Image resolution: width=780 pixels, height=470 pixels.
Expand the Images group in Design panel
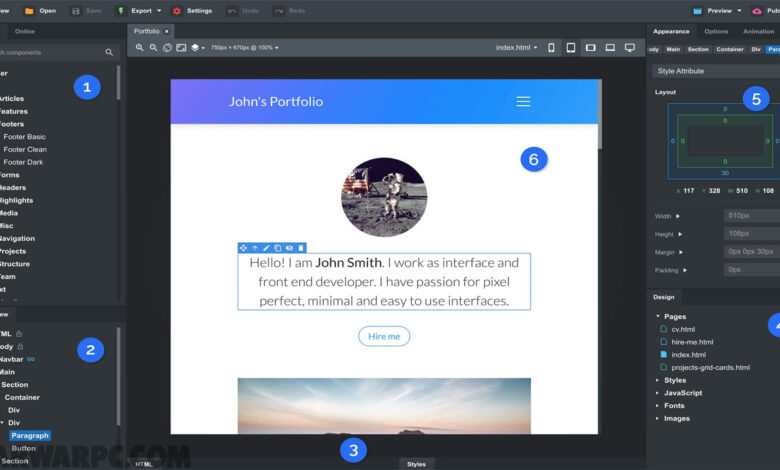(x=658, y=418)
